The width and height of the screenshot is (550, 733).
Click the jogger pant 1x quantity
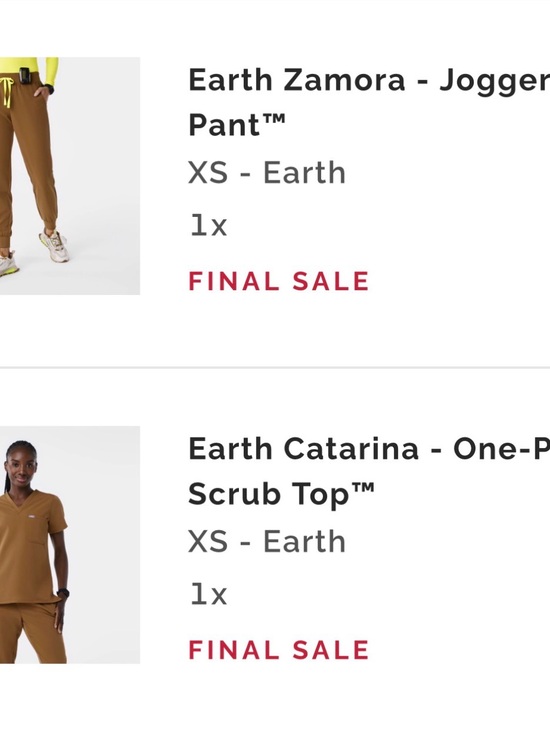[208, 225]
